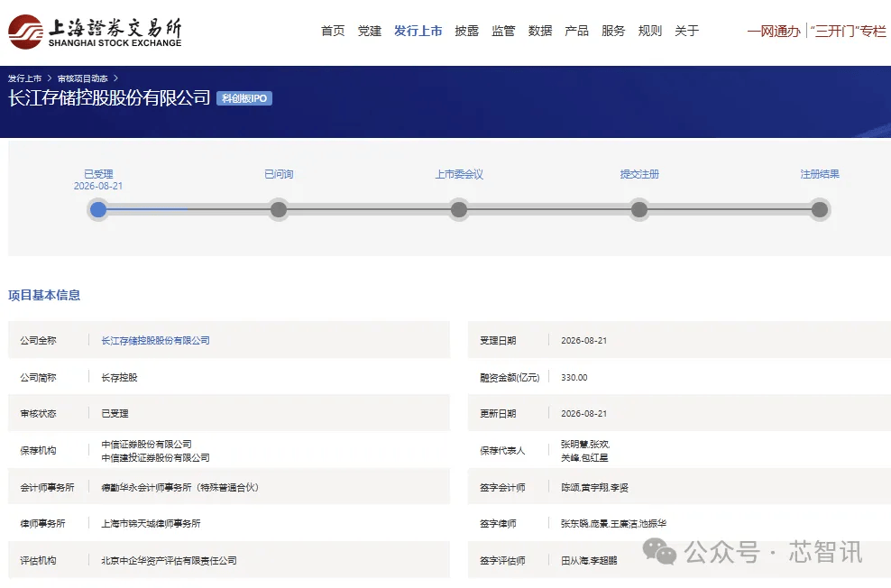The height and width of the screenshot is (588, 891).
Task: Click the 提交注册 progress step dot
Action: tap(639, 209)
